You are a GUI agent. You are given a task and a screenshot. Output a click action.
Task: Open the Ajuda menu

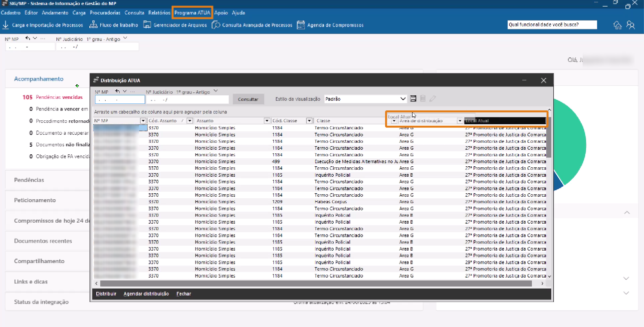238,12
